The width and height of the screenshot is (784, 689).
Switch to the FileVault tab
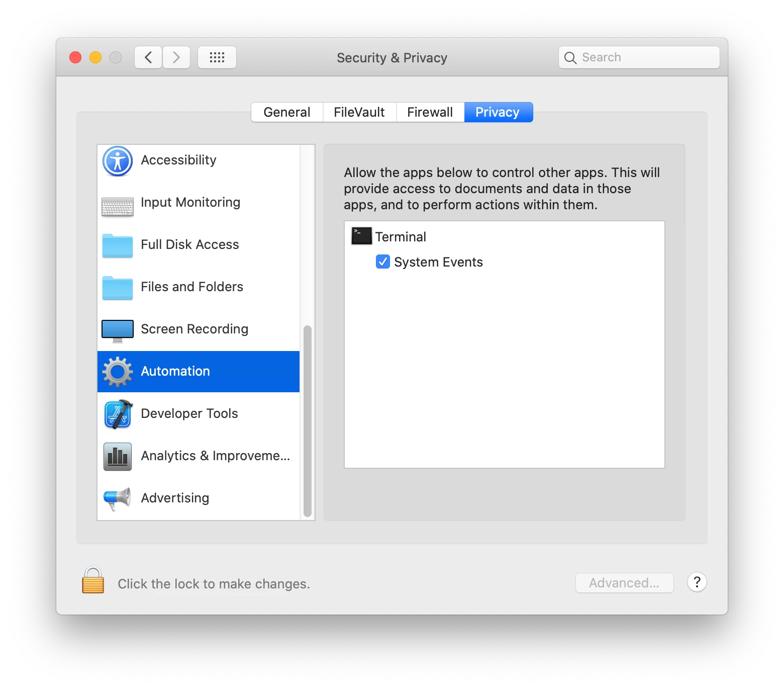coord(359,112)
